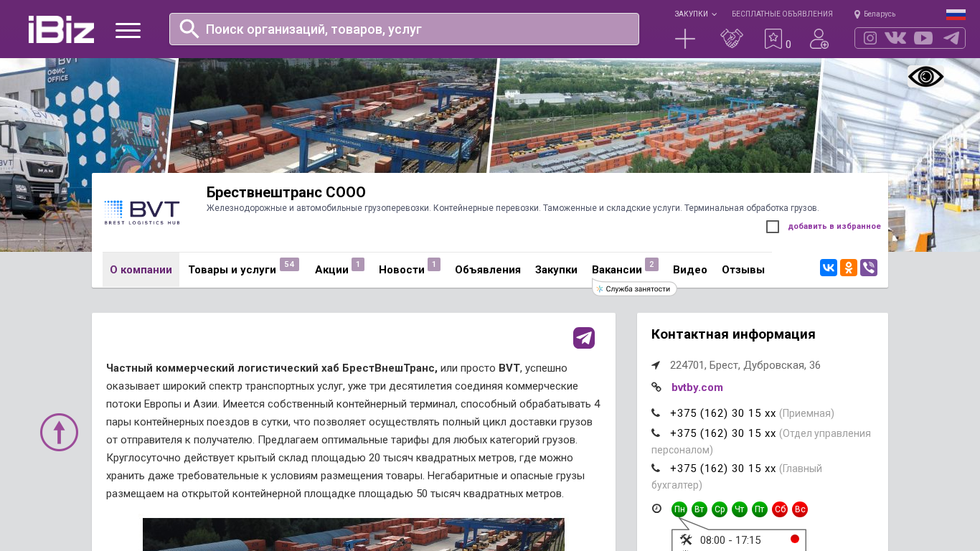980x551 pixels.
Task: Reveal the Приемная phone number
Action: click(x=723, y=413)
